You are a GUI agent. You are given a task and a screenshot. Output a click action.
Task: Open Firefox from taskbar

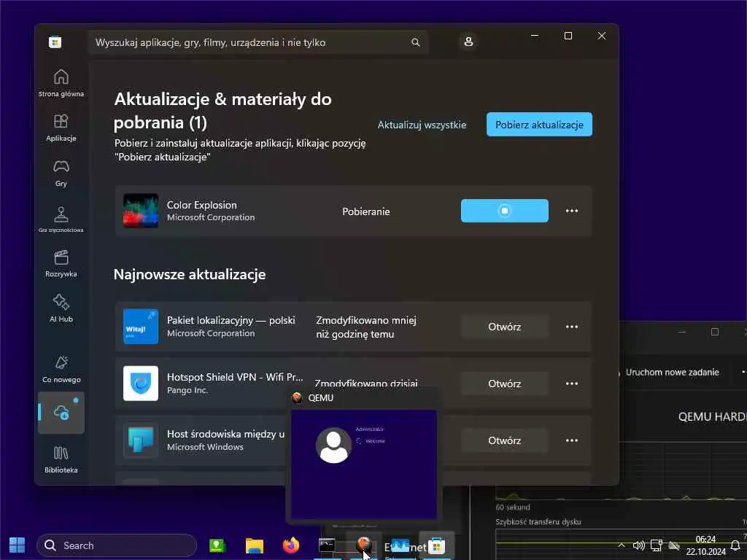[290, 545]
